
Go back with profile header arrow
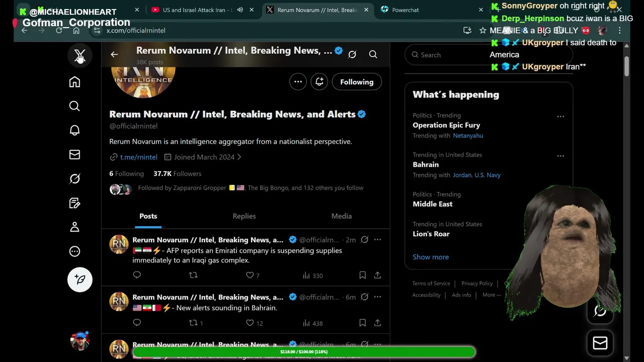(114, 54)
